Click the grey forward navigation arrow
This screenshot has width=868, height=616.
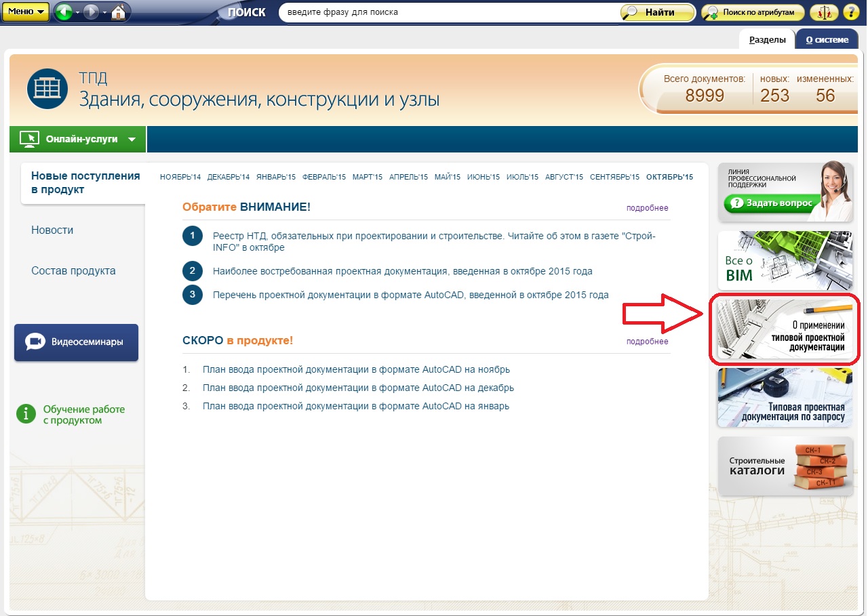click(92, 12)
